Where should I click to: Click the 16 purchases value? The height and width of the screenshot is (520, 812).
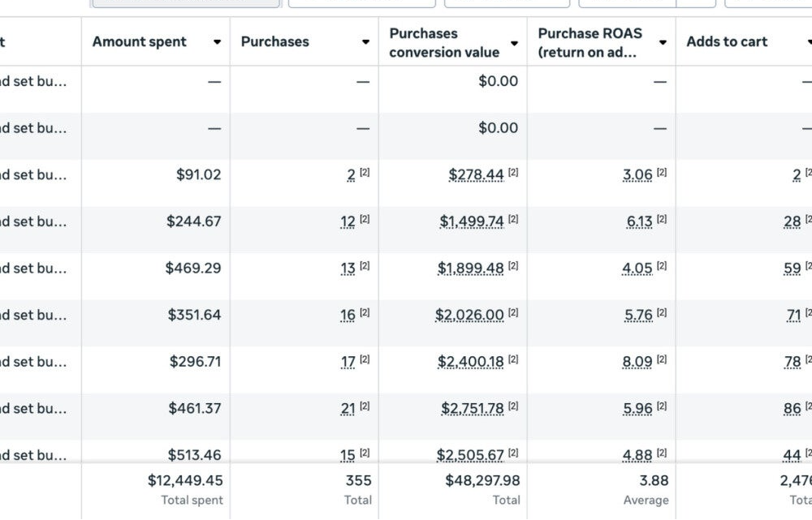348,315
